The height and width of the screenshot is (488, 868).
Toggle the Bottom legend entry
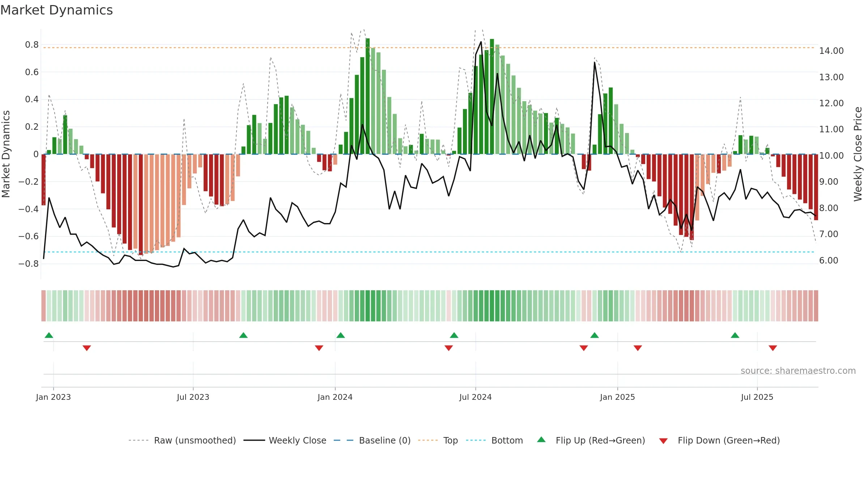(x=494, y=440)
